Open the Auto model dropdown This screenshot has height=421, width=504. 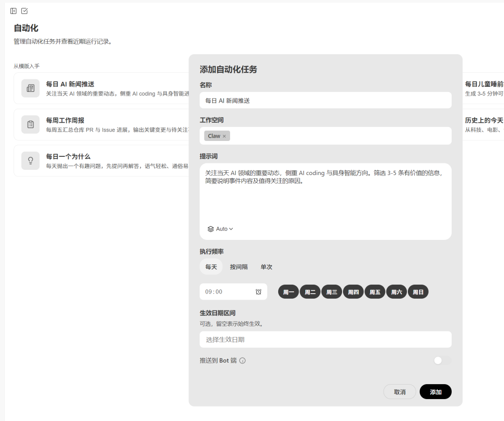click(220, 229)
